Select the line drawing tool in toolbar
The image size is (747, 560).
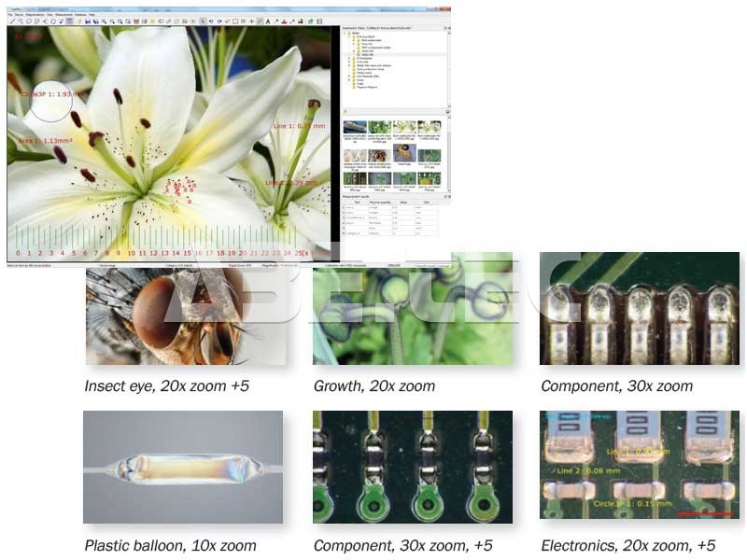coord(14,21)
